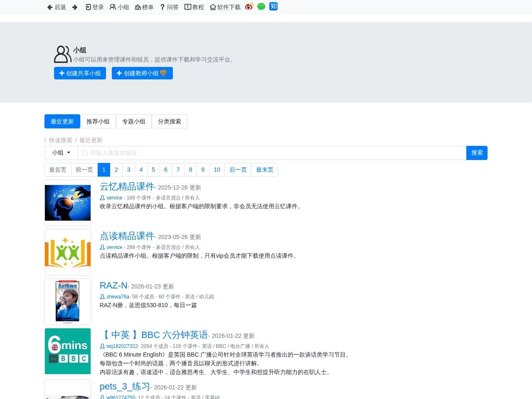Open the WeChat icon link
The image size is (532, 399).
tap(261, 7)
